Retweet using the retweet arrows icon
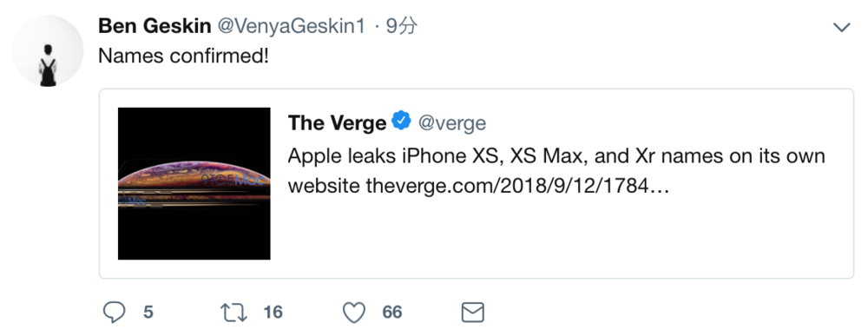 [236, 313]
